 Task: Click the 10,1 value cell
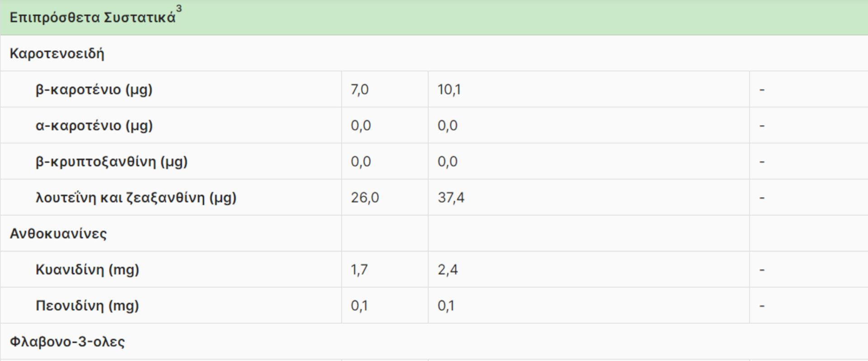[x=449, y=90]
